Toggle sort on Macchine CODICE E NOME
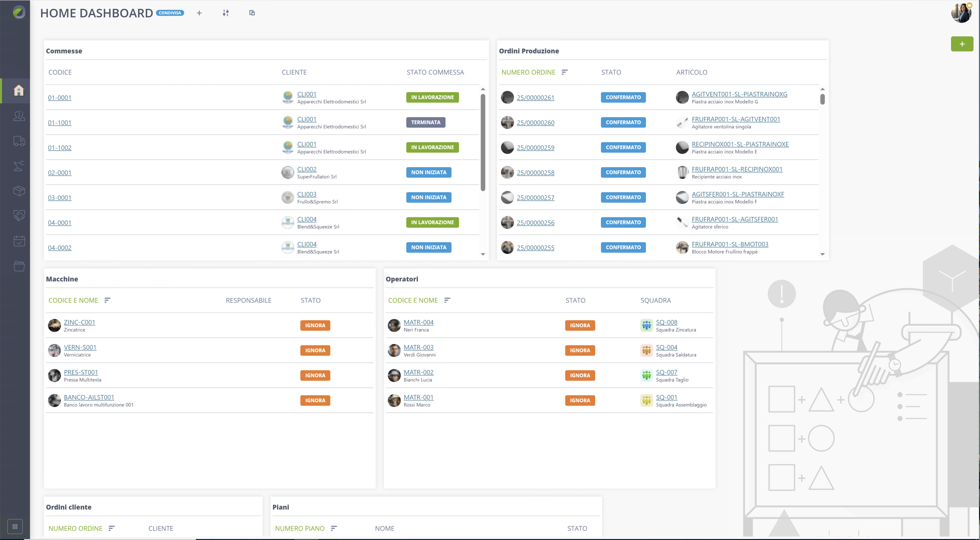 click(x=108, y=300)
